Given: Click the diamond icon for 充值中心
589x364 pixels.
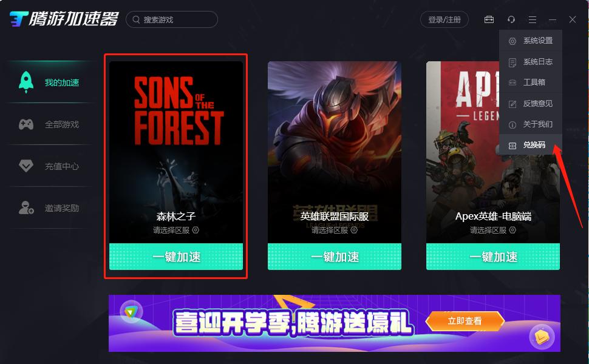Looking at the screenshot, I should [x=26, y=166].
